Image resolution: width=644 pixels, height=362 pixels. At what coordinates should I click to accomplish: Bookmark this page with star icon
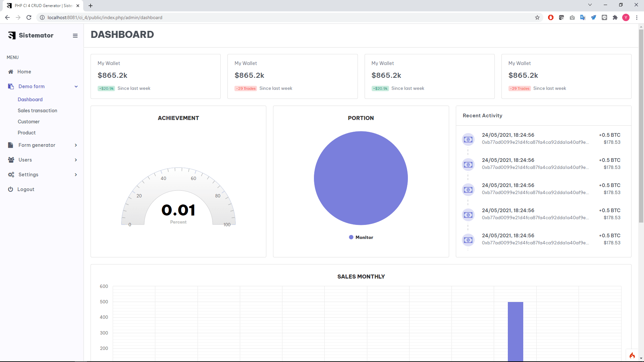537,17
